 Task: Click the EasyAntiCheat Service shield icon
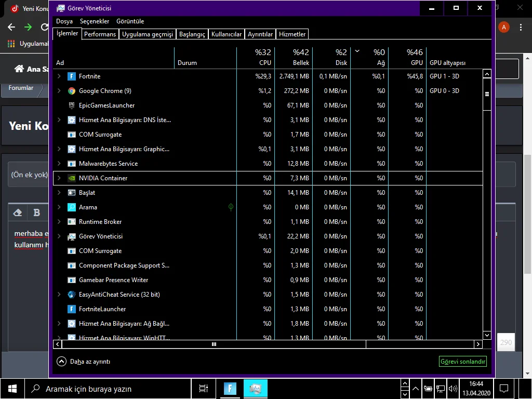pos(72,295)
